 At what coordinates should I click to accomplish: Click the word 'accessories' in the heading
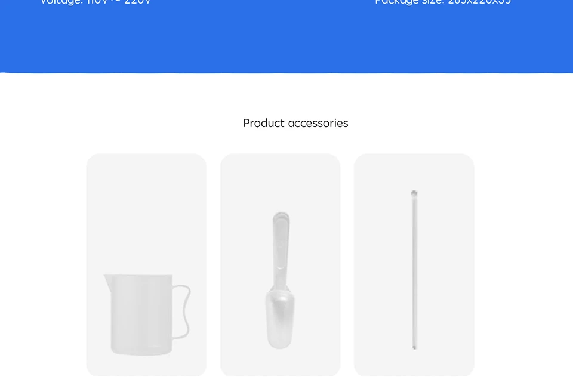click(x=318, y=123)
